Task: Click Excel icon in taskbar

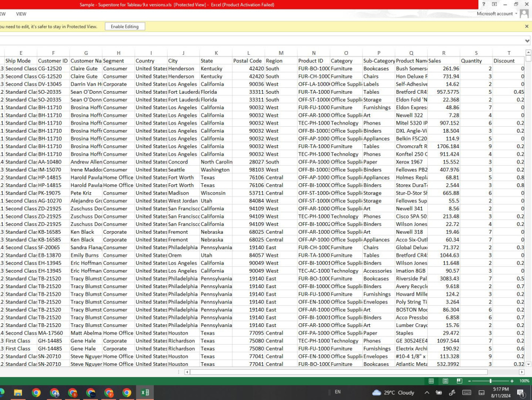Action: [145, 393]
